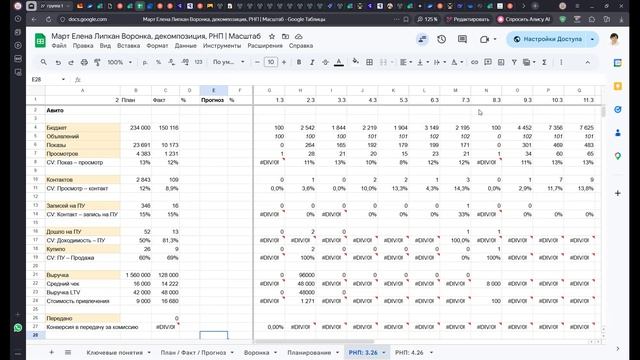Open activity dashboard people icon in header
640x360 pixels.
tap(422, 39)
